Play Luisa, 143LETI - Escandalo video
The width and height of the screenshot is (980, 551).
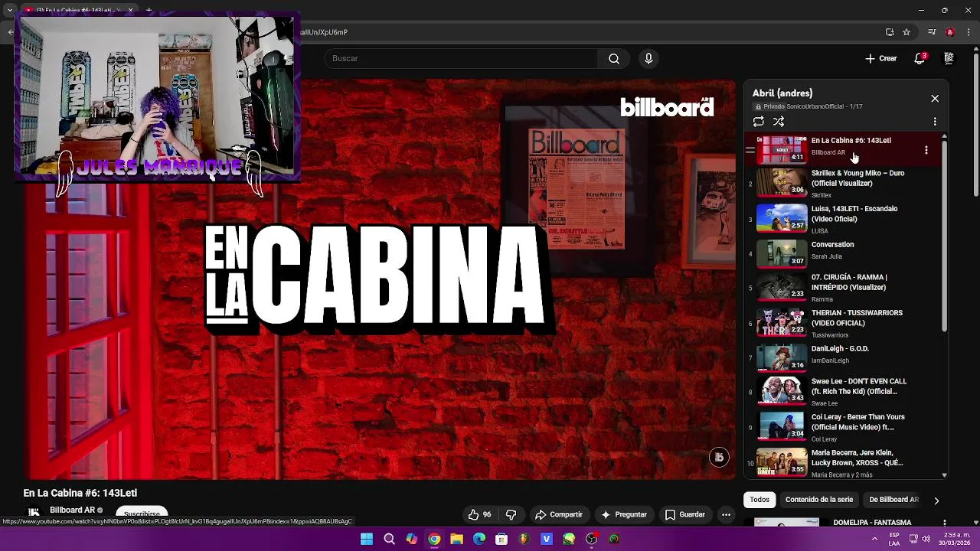(842, 219)
